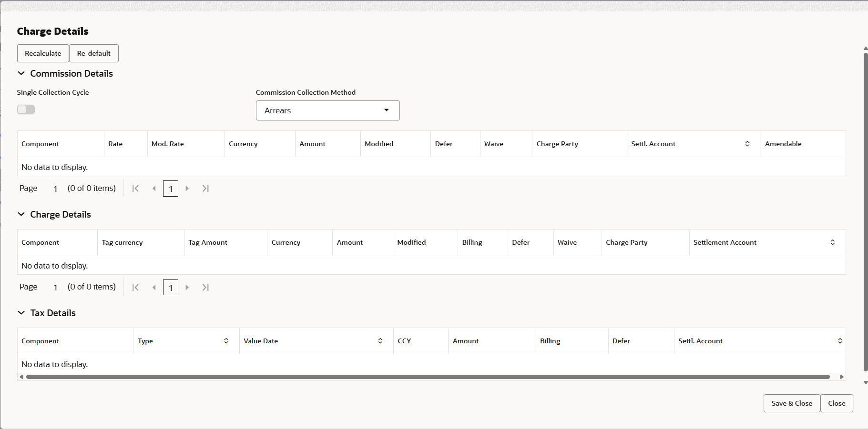Sort the Settl. Account column in Tax Details
This screenshot has width=868, height=429.
840,340
